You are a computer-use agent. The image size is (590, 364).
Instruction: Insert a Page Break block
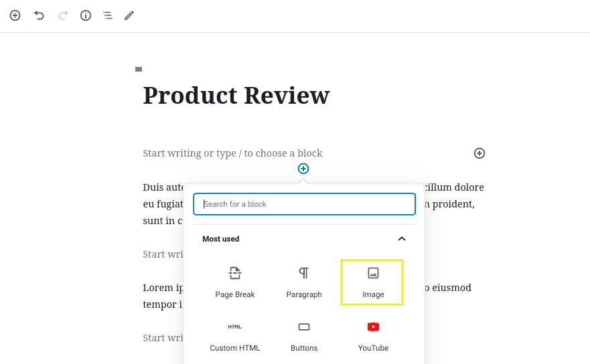[235, 282]
